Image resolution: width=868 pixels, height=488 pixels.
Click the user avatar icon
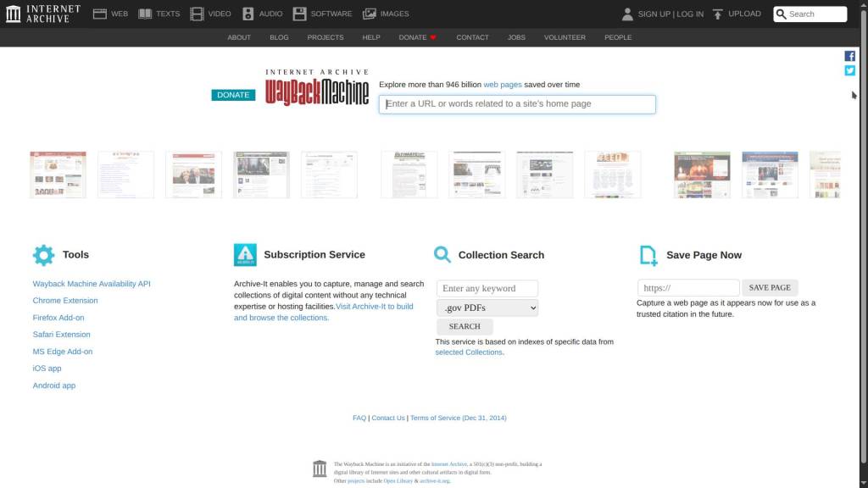(627, 14)
